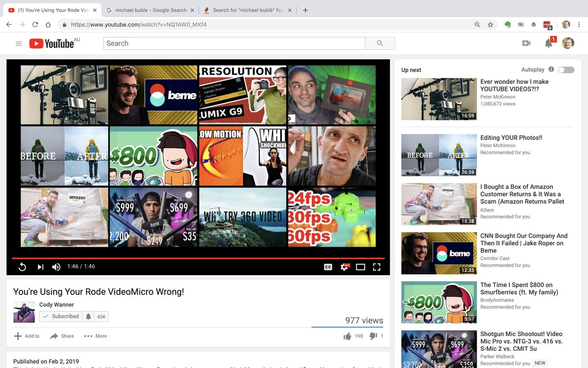Open the player settings gear

pyautogui.click(x=344, y=267)
